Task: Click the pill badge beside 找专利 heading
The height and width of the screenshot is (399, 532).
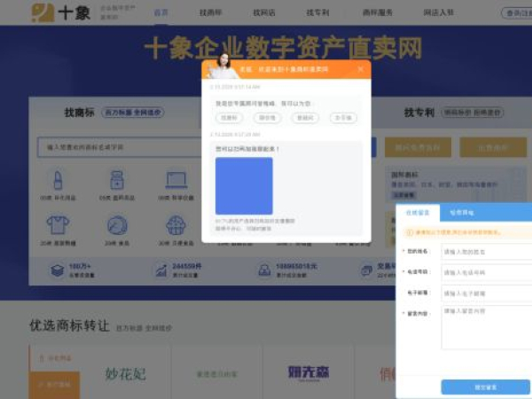Action: [x=473, y=113]
